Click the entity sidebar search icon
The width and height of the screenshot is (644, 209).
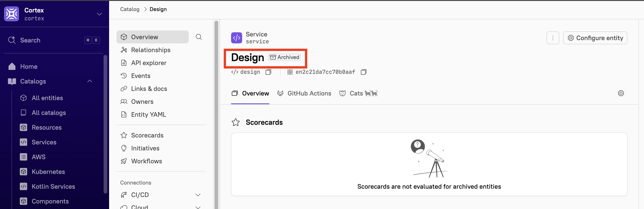[199, 37]
